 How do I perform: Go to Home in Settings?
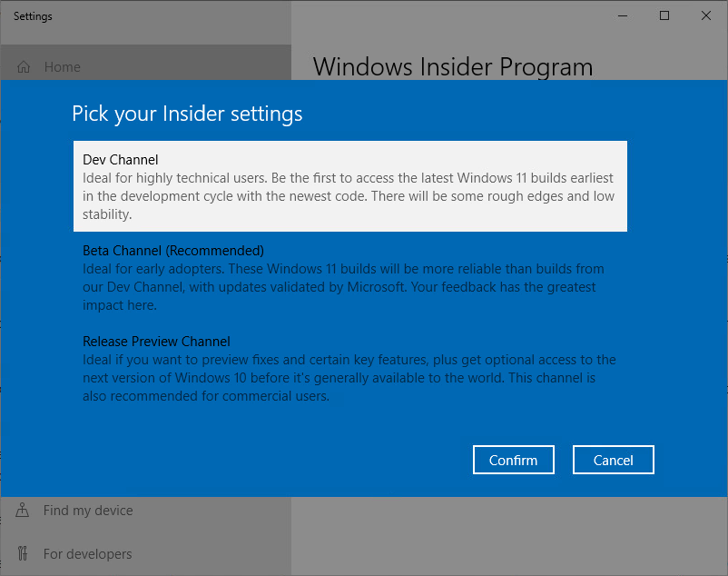[x=63, y=67]
